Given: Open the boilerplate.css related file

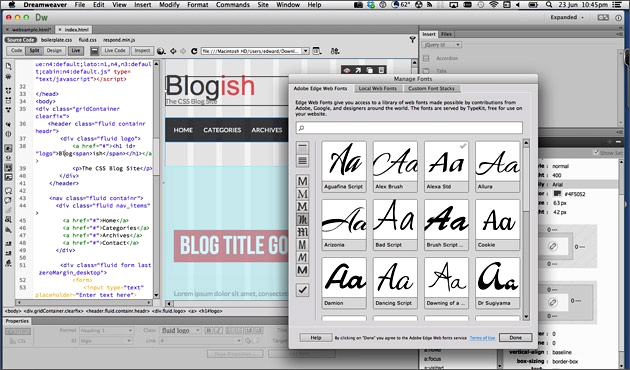Looking at the screenshot, I should (56, 40).
